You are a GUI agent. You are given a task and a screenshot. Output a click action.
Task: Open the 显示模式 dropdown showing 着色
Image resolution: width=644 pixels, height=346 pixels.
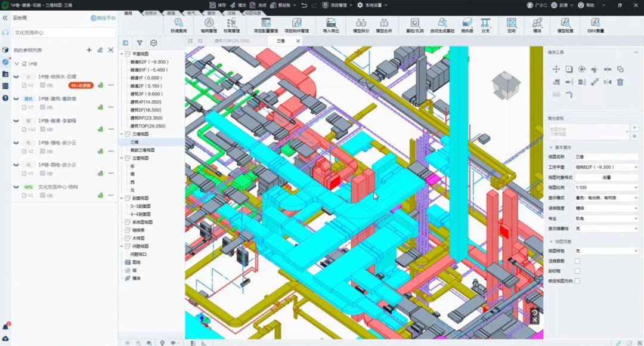pos(605,197)
